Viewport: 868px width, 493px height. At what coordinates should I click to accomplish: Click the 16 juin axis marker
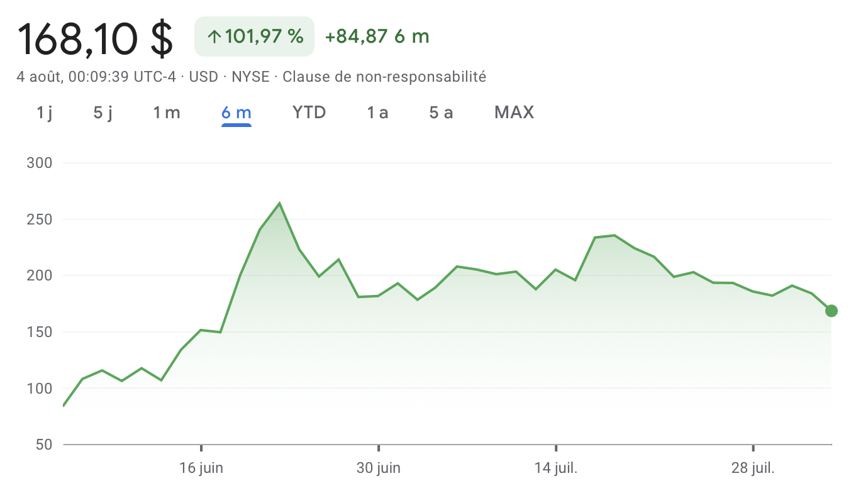[x=201, y=468]
